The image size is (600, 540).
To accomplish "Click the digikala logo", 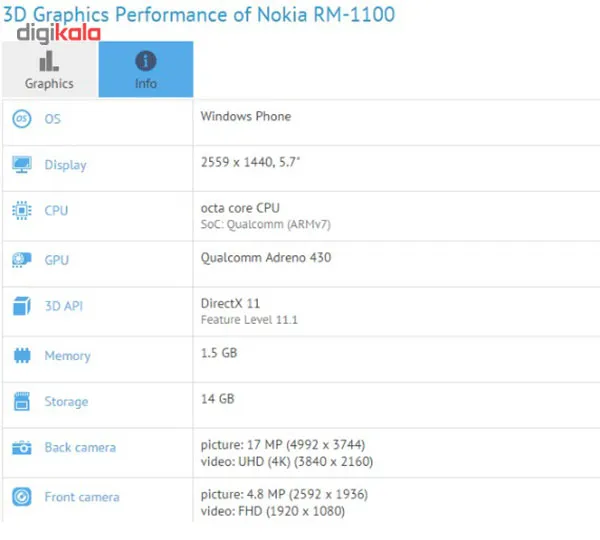I will pos(59,33).
